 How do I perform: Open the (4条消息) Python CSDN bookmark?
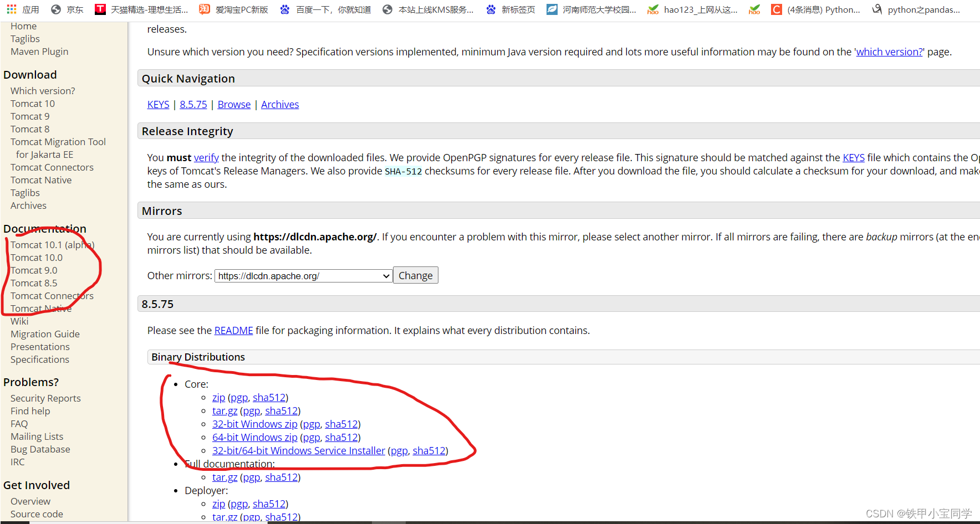(816, 9)
